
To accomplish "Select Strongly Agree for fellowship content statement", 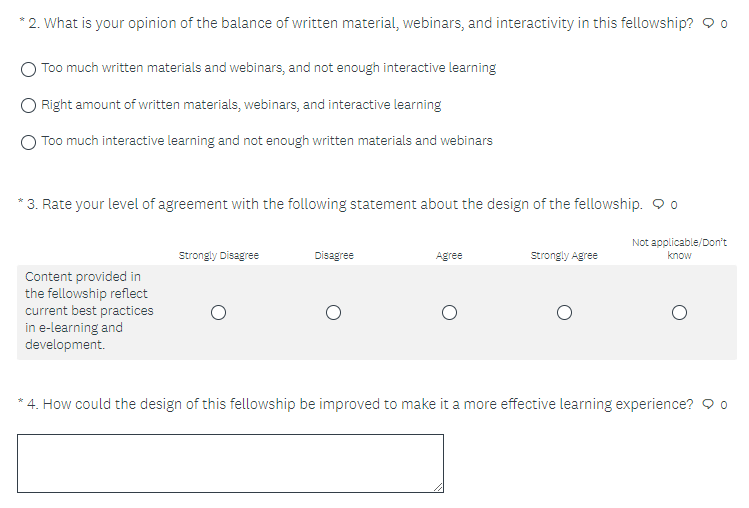I will [564, 312].
